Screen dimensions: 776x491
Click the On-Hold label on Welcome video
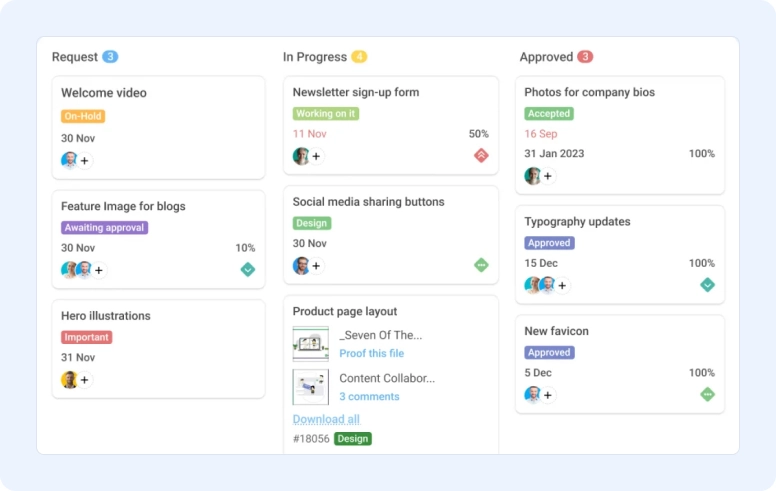[83, 116]
